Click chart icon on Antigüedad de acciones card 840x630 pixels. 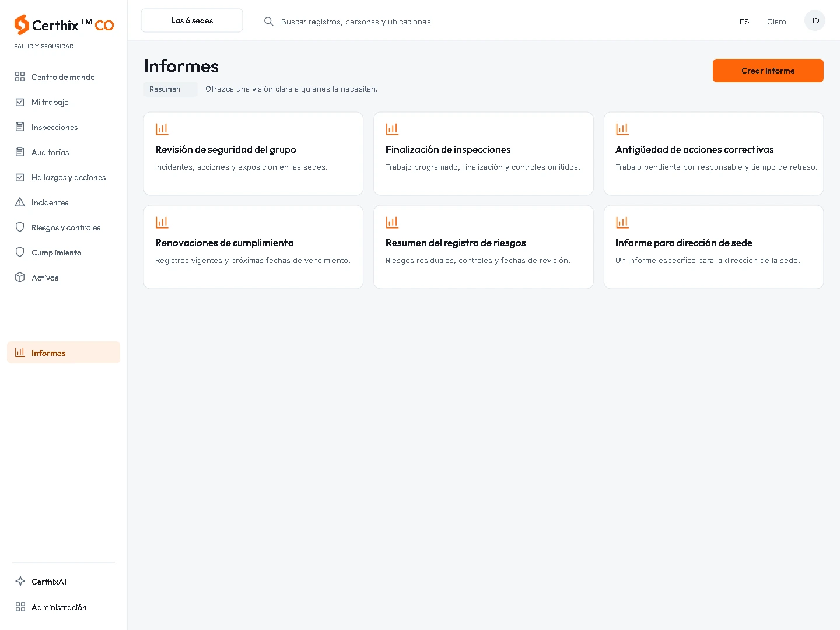pyautogui.click(x=622, y=129)
